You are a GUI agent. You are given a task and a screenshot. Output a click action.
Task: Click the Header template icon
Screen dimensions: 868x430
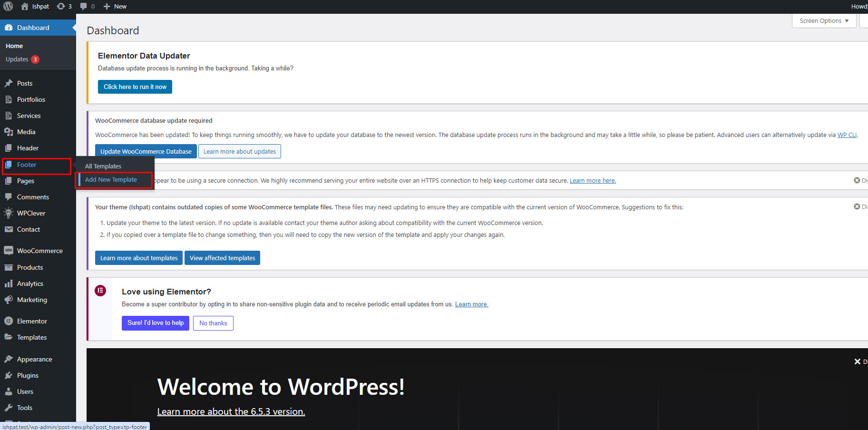[x=9, y=148]
